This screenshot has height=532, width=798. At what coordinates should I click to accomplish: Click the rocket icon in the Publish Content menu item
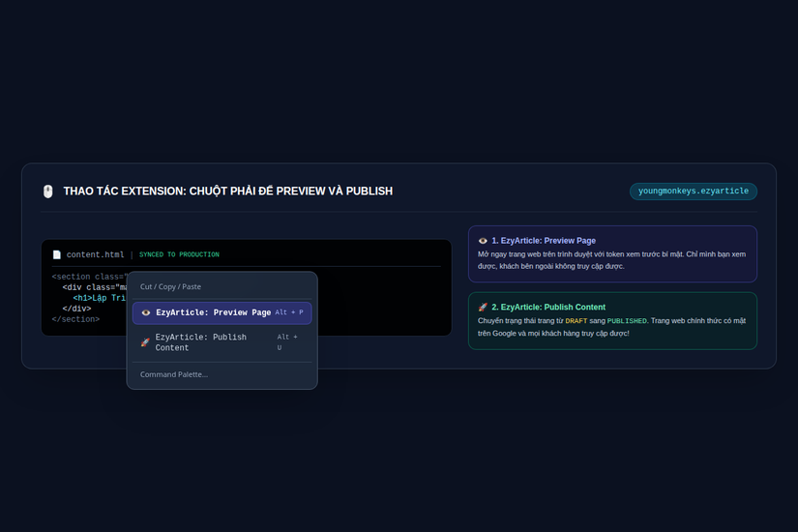pyautogui.click(x=145, y=342)
